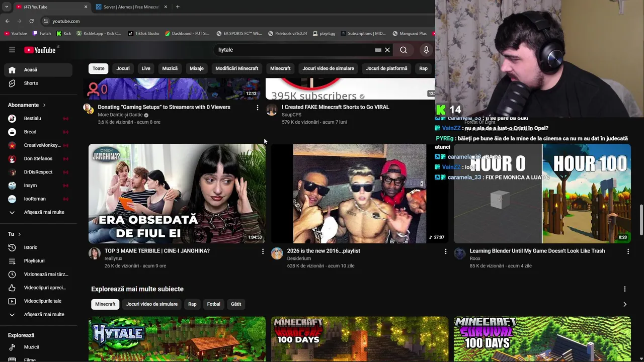Open the Twitch bookmark
The image size is (644, 362).
(42, 34)
